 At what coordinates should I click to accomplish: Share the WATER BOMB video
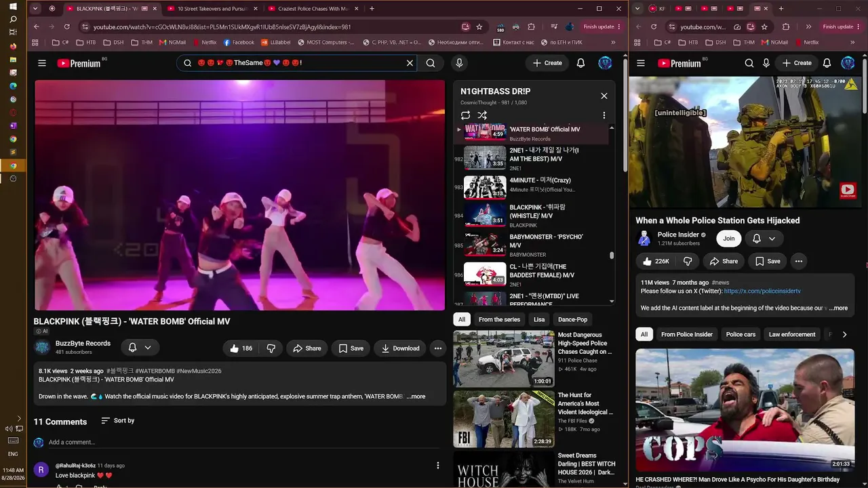point(307,348)
